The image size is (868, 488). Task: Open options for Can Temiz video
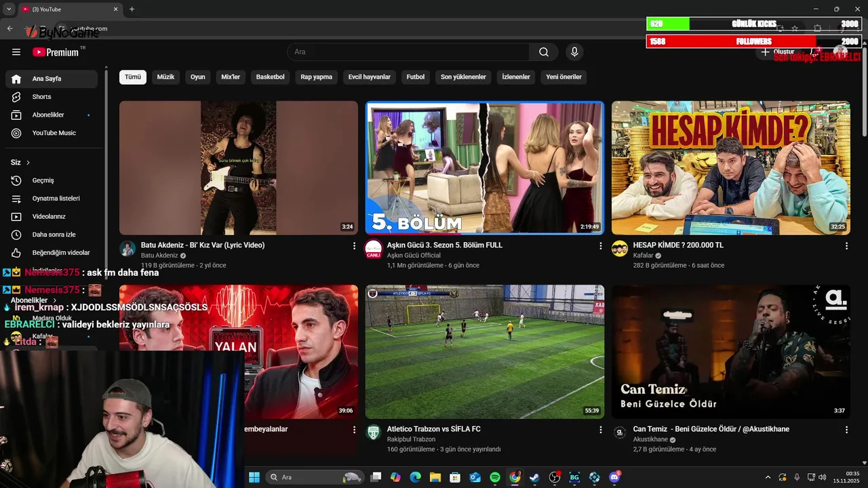click(846, 430)
